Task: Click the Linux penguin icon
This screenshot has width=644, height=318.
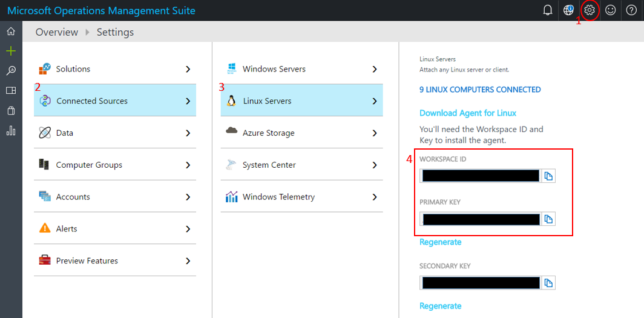Action: [232, 101]
